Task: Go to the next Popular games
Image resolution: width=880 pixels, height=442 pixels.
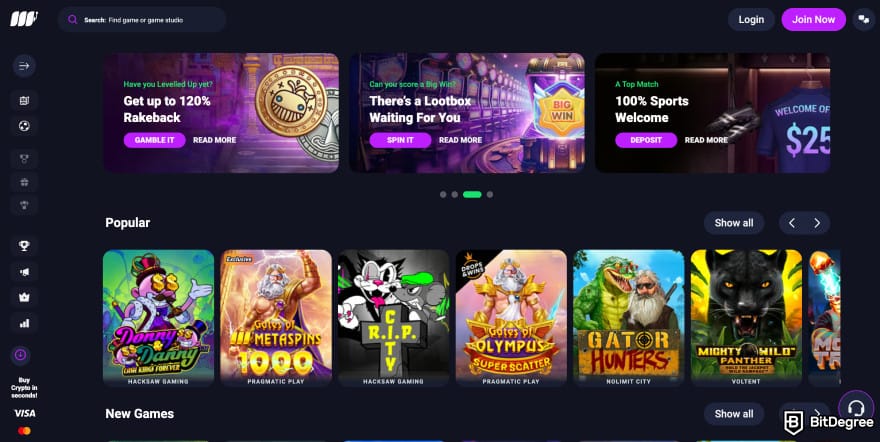Action: pyautogui.click(x=817, y=223)
